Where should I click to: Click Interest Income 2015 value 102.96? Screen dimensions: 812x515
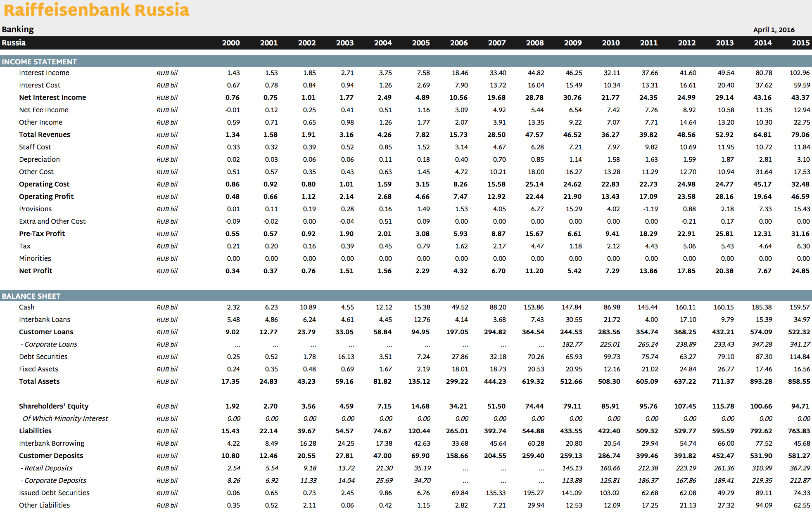point(800,73)
